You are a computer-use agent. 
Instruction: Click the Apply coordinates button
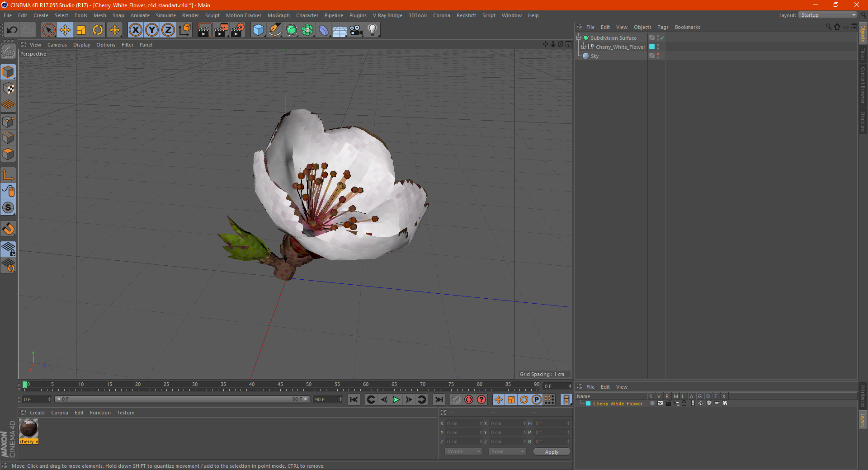552,452
